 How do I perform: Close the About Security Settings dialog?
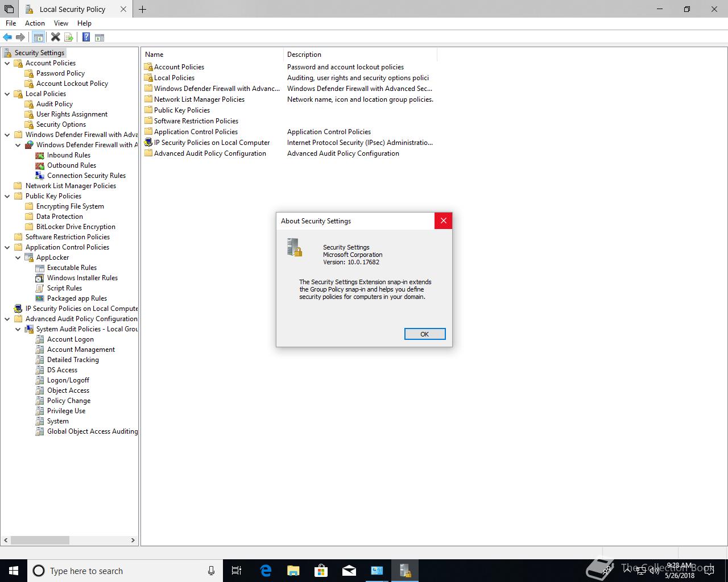click(444, 221)
